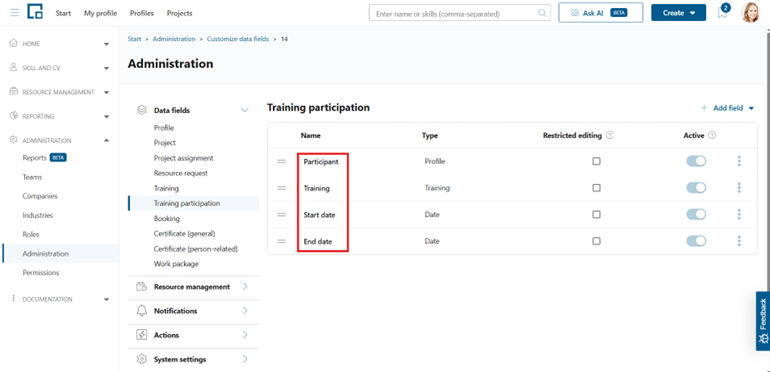The height and width of the screenshot is (372, 770).
Task: Open My profile in top navigation
Action: pos(100,13)
